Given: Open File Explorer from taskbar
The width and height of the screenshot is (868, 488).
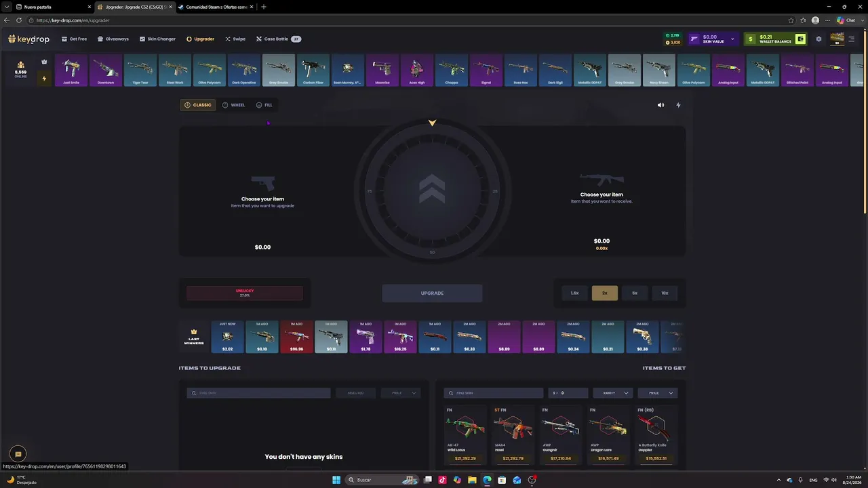Looking at the screenshot, I should [x=472, y=480].
